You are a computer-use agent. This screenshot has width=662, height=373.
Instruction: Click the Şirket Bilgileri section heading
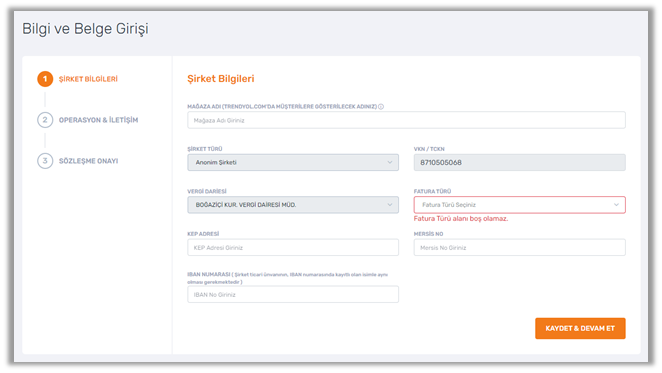point(221,79)
